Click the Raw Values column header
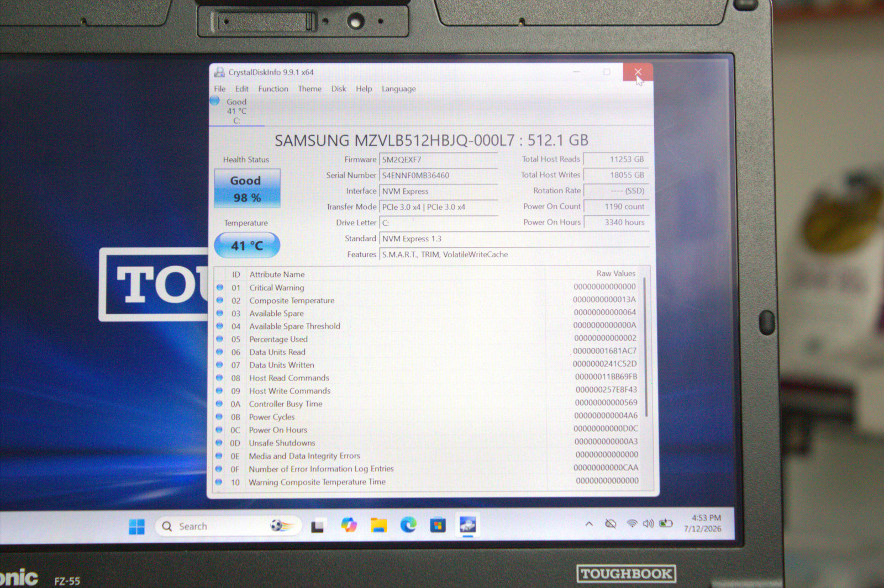Screen dimensions: 884x588 coord(615,273)
